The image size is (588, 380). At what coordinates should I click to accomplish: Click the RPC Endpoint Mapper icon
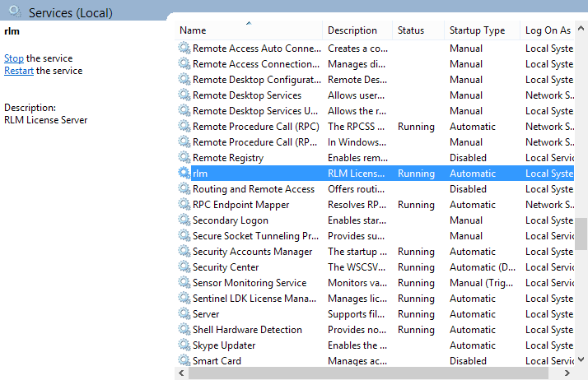click(184, 205)
